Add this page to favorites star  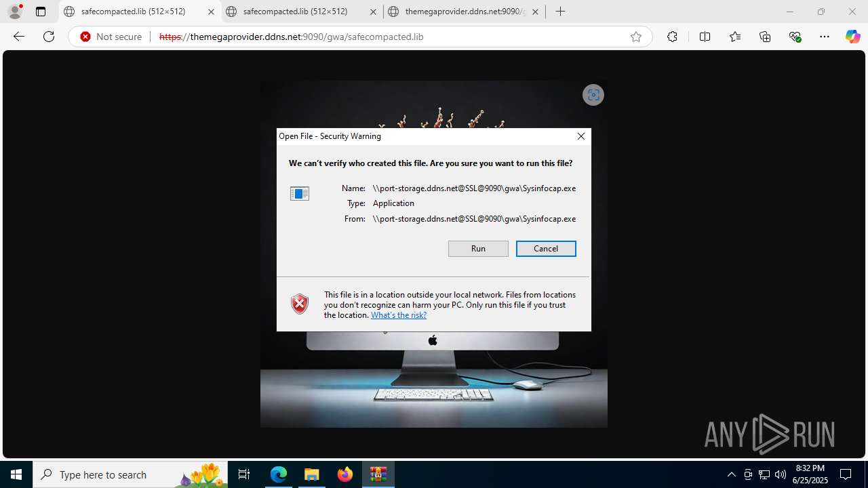[x=636, y=37]
